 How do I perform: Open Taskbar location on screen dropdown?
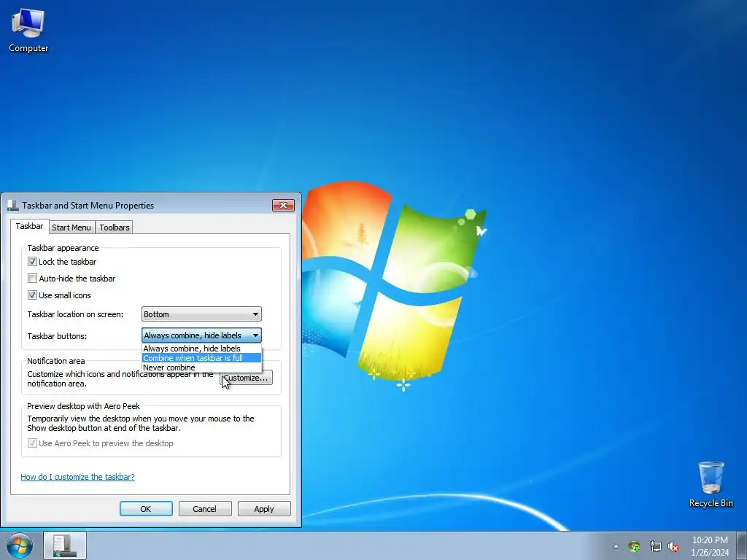[x=201, y=314]
